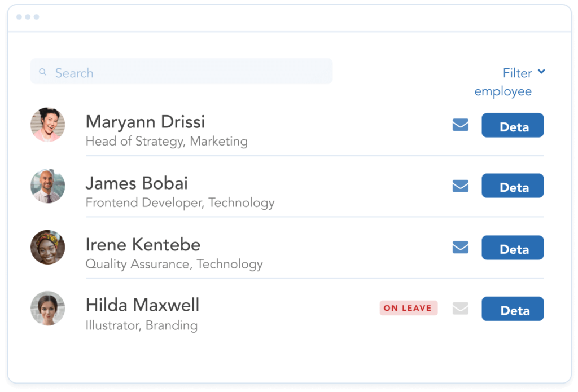Click the window control dots at top left
This screenshot has height=392, width=578.
point(28,17)
